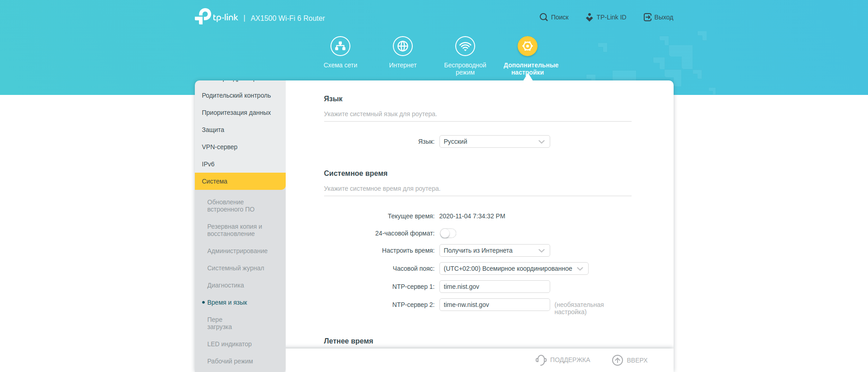Open the Wireless (Беспроводной режим) Wi-Fi icon
Image resolution: width=868 pixels, height=372 pixels.
coord(465,46)
